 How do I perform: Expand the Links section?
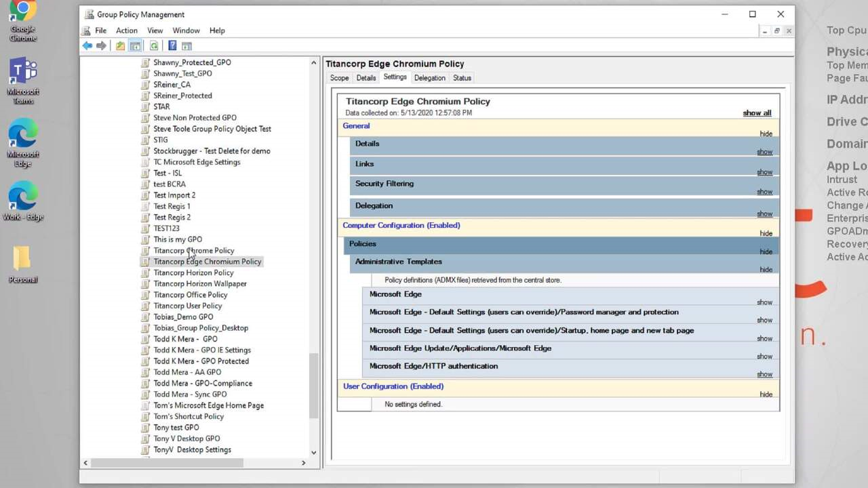click(764, 171)
